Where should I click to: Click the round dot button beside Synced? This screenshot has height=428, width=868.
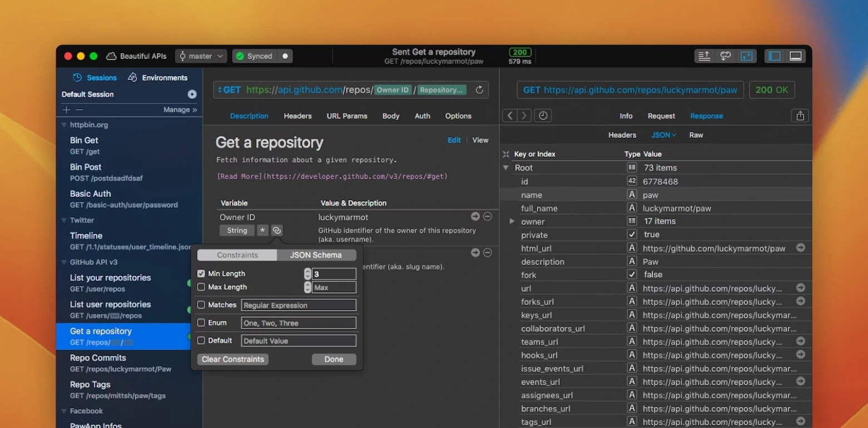click(x=285, y=56)
